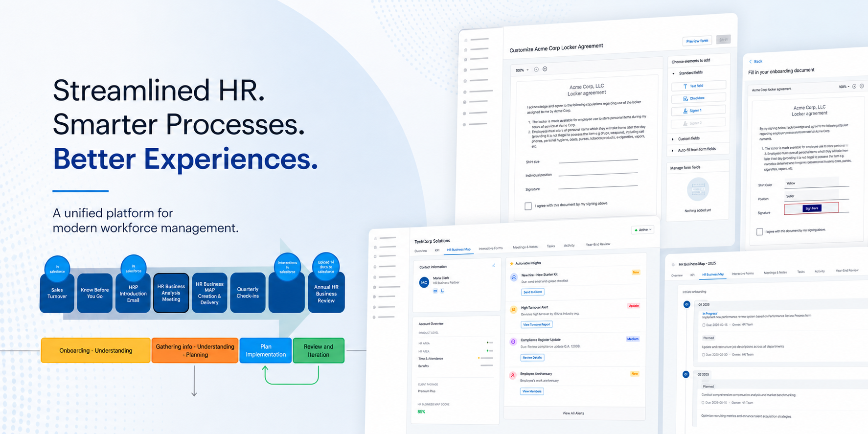Image resolution: width=868 pixels, height=434 pixels.
Task: Click the 85% HR Business Map score
Action: coord(421,412)
